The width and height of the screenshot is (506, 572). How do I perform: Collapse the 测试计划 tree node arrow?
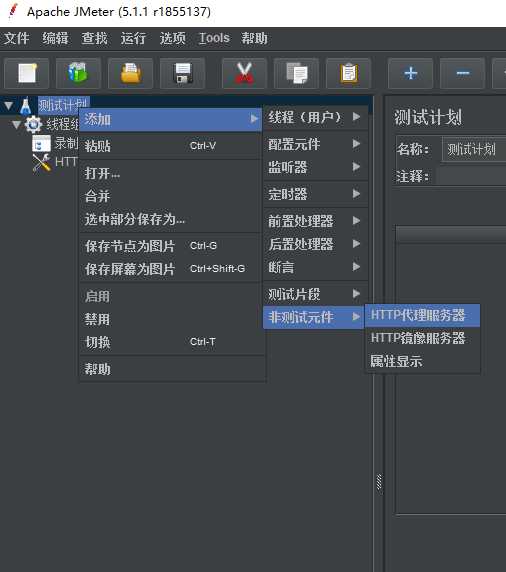[8, 106]
